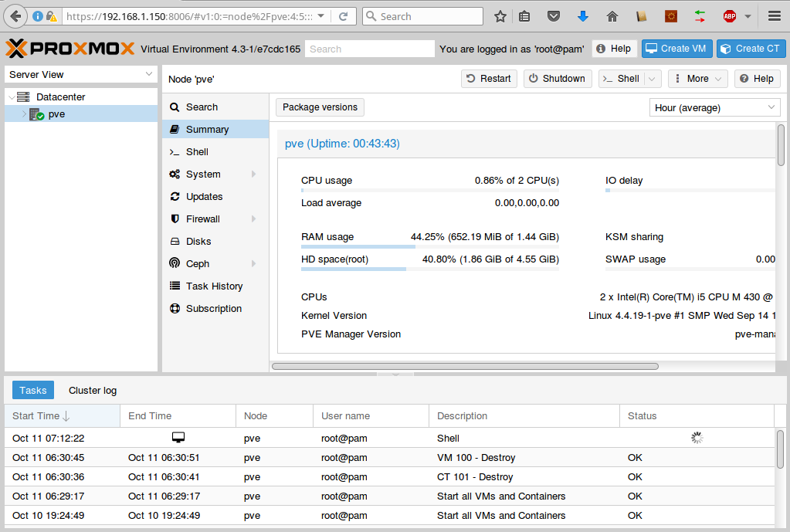Select the pve node tree item
The image size is (790, 532).
tap(80, 114)
